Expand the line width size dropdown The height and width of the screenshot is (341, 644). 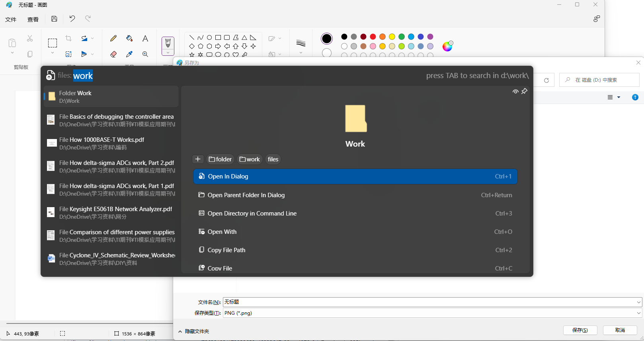click(301, 53)
